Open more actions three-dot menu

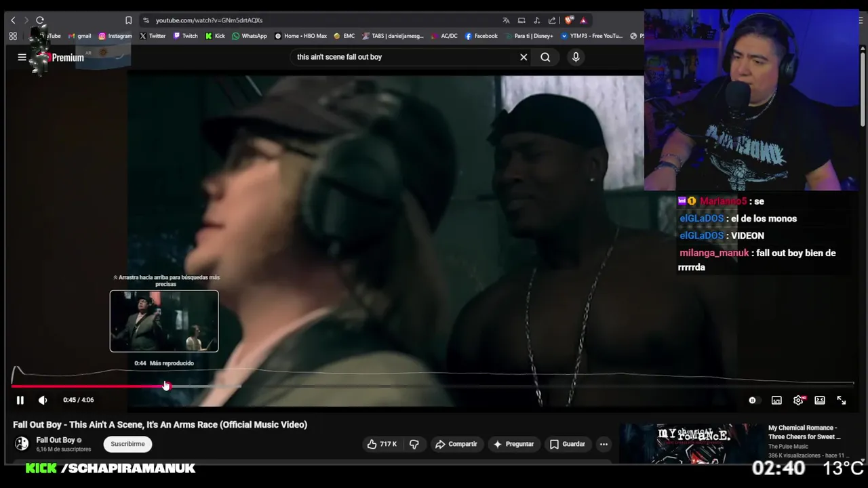click(x=604, y=444)
